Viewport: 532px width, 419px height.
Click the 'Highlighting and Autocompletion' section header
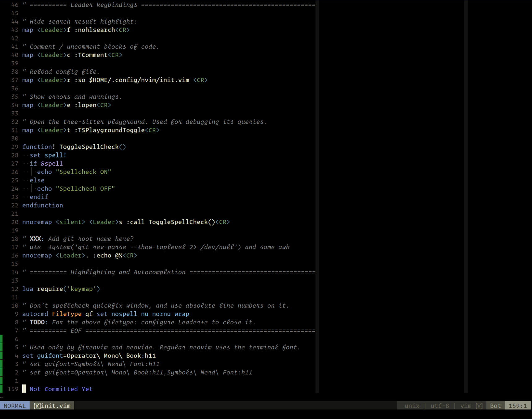click(x=169, y=272)
